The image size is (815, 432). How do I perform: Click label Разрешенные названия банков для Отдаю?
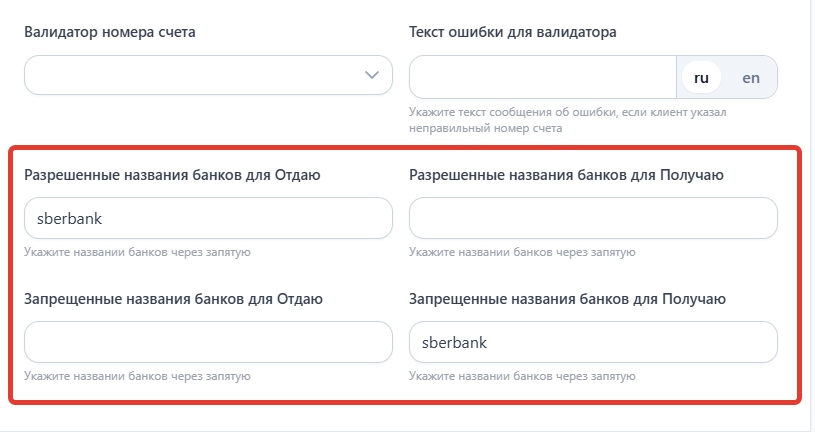171,175
